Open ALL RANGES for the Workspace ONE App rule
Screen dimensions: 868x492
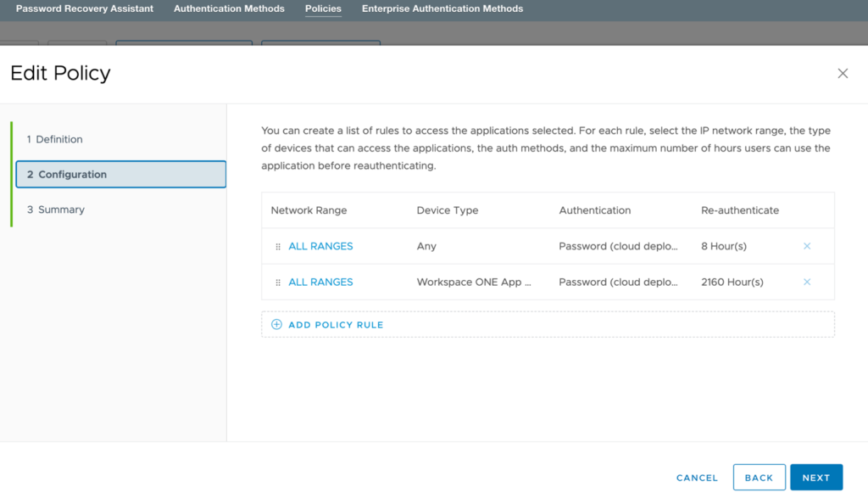[x=320, y=282]
